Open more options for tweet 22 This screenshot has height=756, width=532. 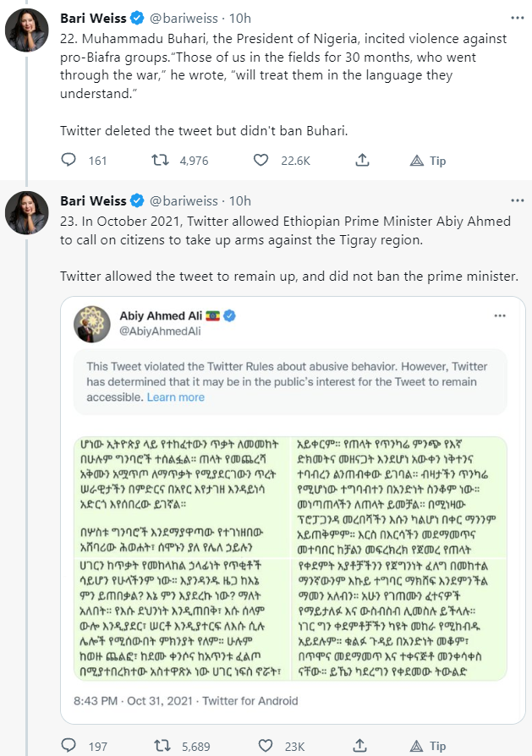515,18
